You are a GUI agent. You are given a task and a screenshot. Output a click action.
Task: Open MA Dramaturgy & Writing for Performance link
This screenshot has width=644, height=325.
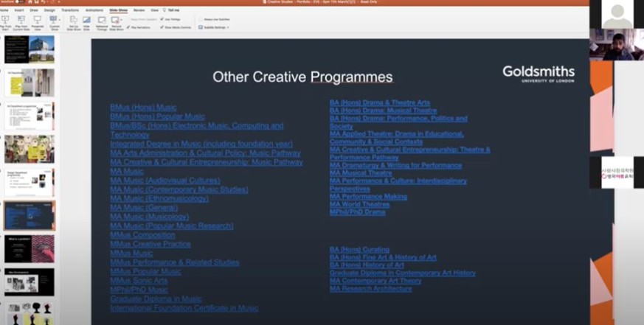coord(395,165)
